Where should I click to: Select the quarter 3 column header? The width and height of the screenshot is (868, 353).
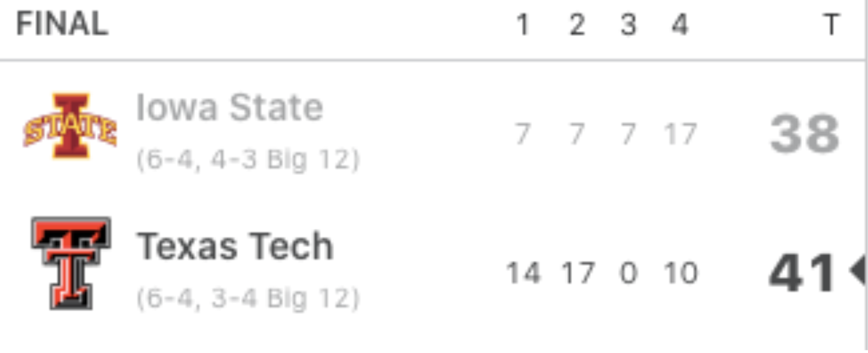tap(628, 25)
